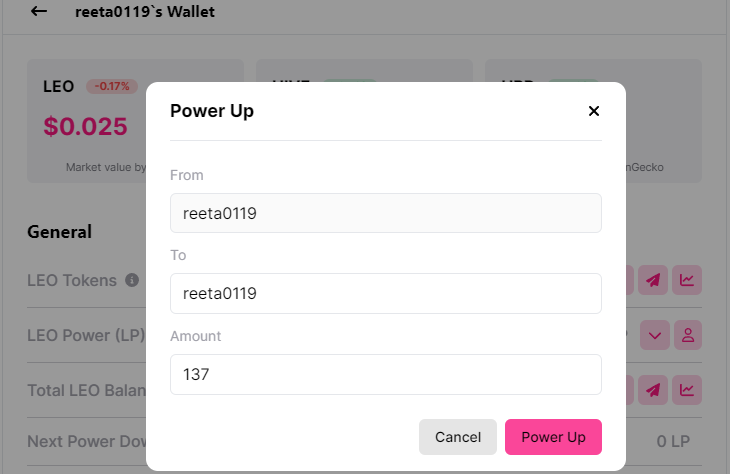Click the 0 LP next power down value

673,441
